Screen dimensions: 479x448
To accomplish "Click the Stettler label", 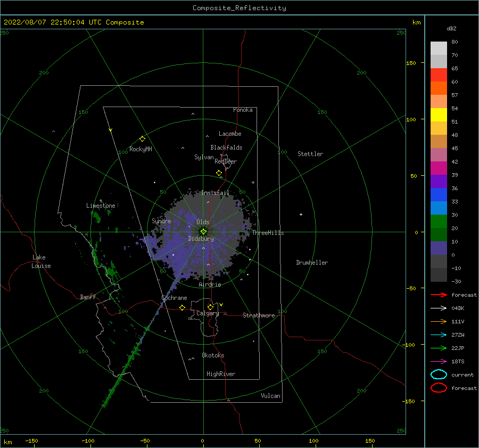I will (x=310, y=154).
